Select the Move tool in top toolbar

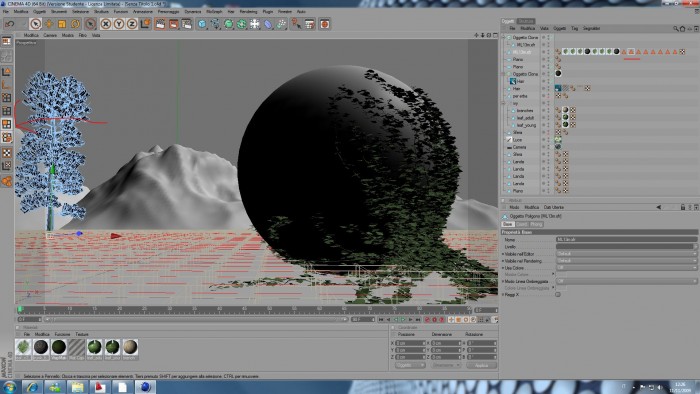48,24
